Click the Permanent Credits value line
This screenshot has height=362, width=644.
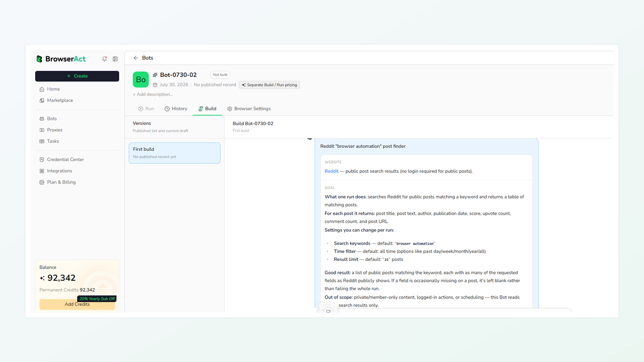click(x=67, y=290)
